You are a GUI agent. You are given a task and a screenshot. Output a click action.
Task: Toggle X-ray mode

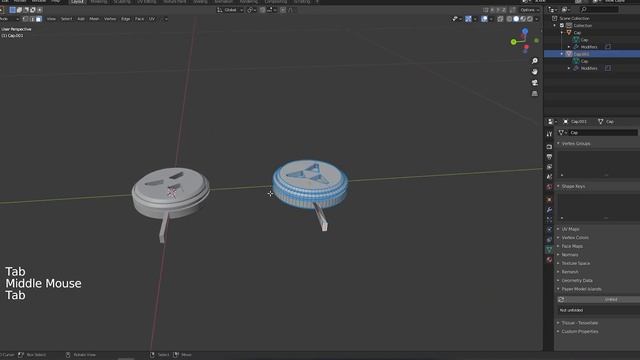[x=500, y=19]
